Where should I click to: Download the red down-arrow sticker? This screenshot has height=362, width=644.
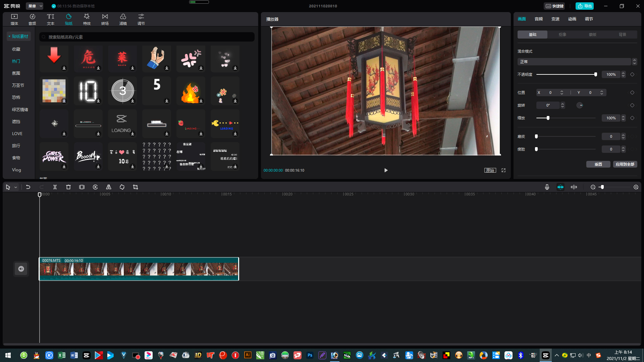coord(64,68)
